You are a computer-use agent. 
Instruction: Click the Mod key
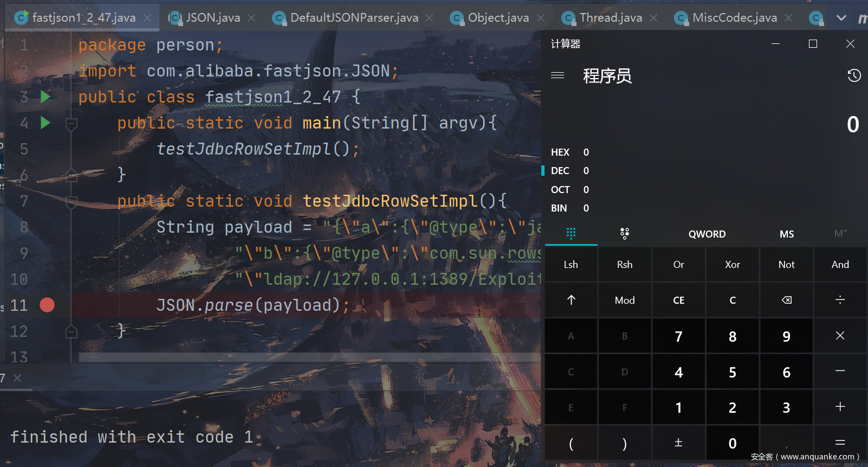[625, 300]
